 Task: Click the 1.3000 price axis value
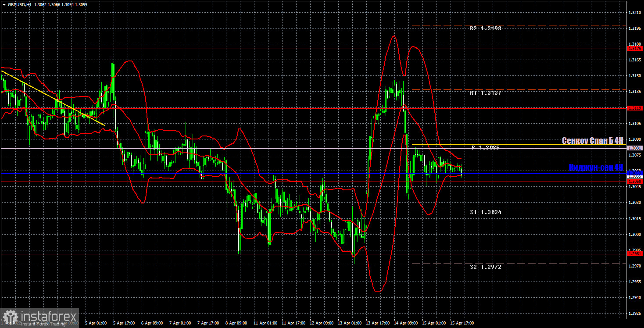pos(635,235)
